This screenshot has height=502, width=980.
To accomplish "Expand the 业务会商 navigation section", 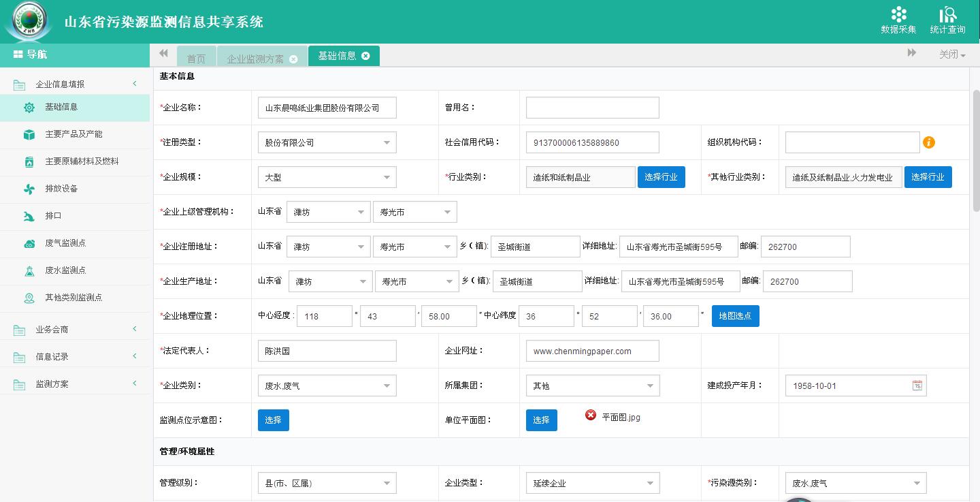I will (75, 330).
